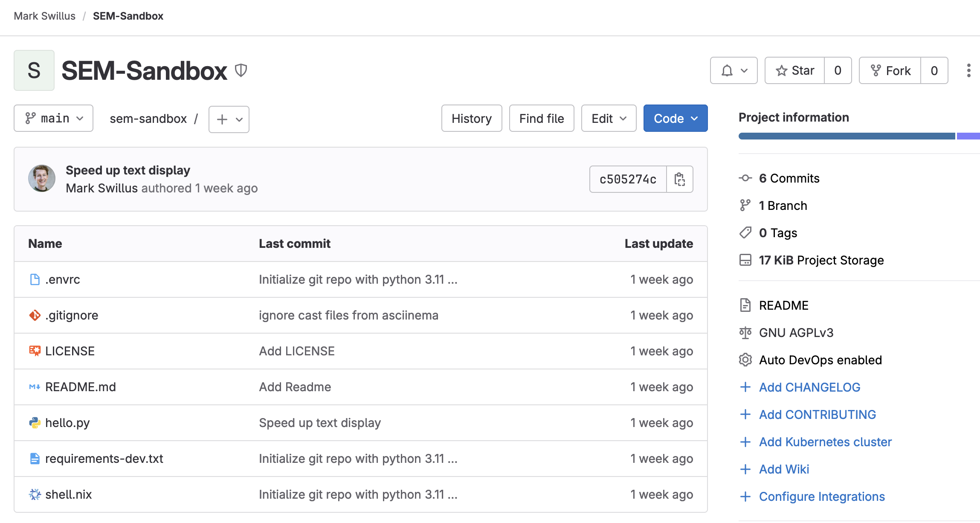Click the Find file button
This screenshot has width=980, height=523.
(x=542, y=118)
